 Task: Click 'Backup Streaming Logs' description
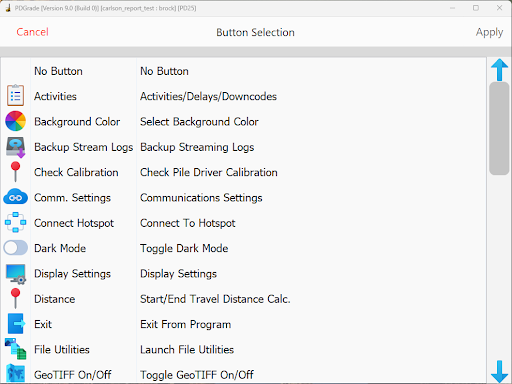pyautogui.click(x=197, y=147)
